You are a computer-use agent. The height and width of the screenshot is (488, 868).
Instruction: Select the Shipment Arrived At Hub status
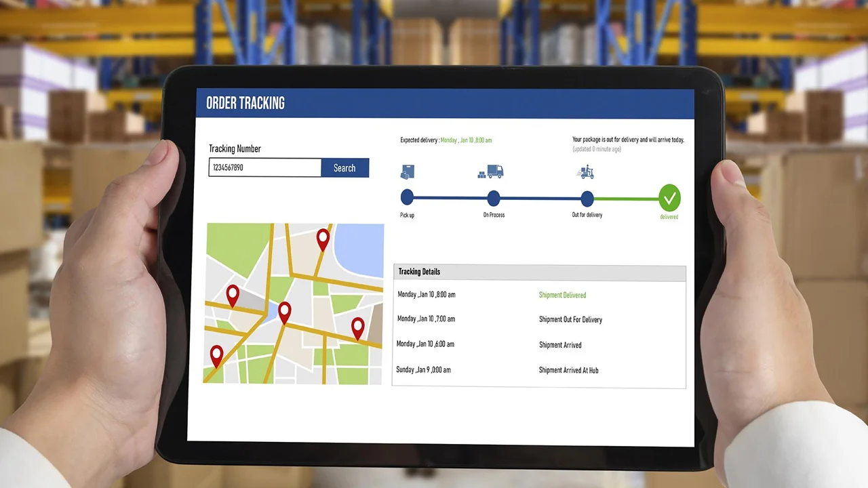click(568, 370)
